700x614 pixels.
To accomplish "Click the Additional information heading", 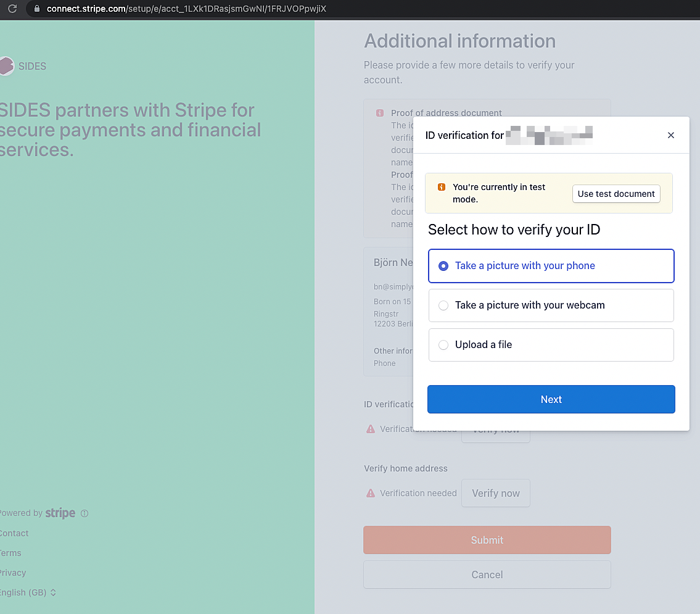I will pos(460,41).
